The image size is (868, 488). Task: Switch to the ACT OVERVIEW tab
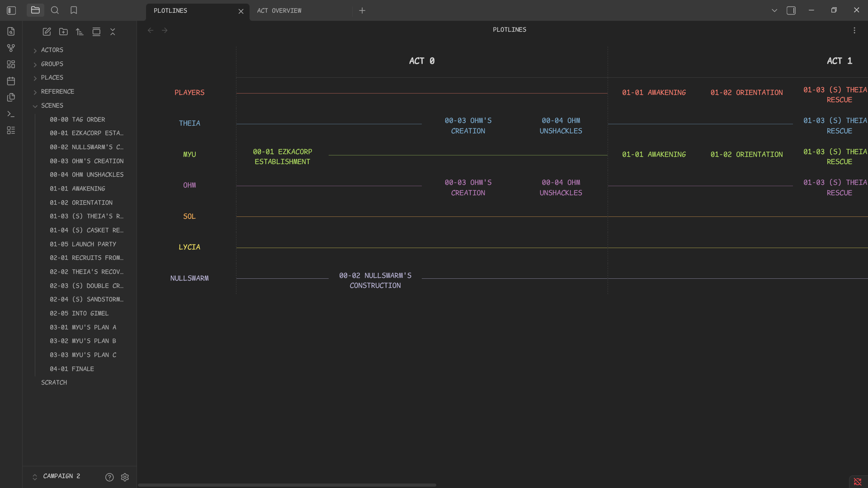[x=279, y=11]
